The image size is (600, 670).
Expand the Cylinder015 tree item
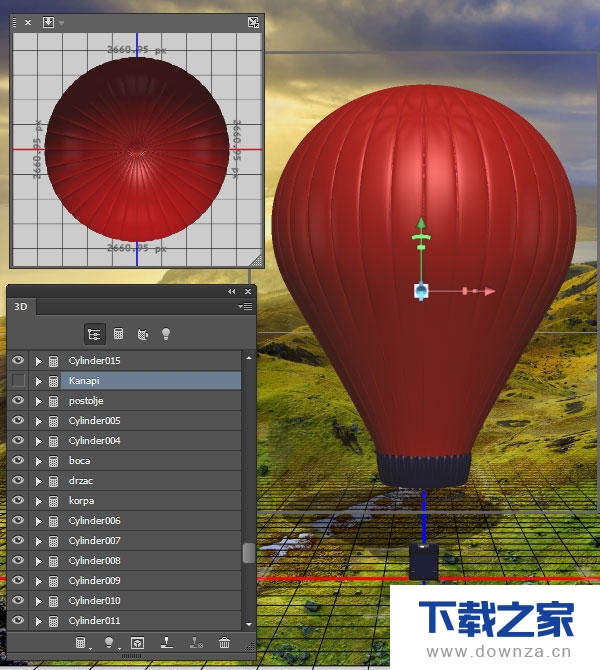pyautogui.click(x=38, y=361)
